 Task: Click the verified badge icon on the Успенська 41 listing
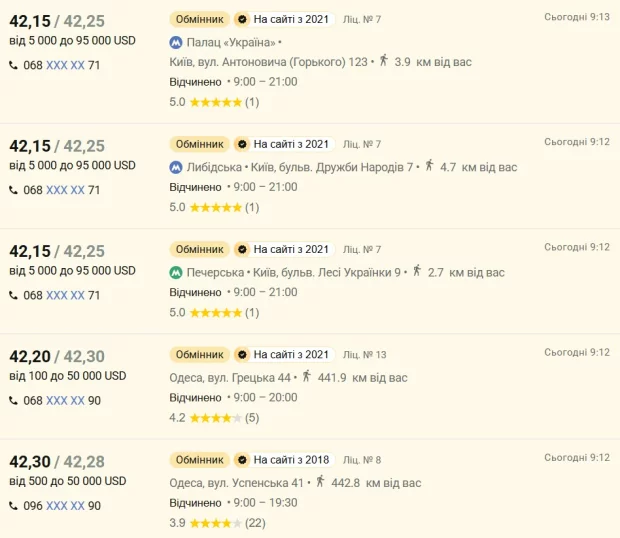tap(241, 460)
